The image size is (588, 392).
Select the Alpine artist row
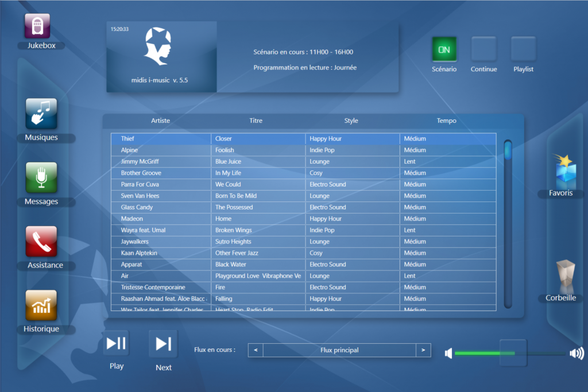pos(303,150)
